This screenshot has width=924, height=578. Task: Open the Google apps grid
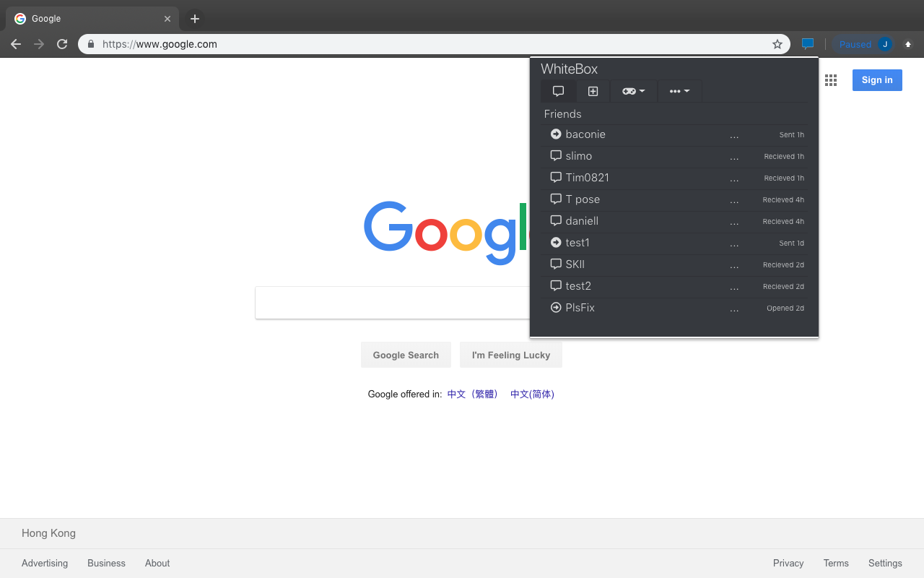pos(831,80)
